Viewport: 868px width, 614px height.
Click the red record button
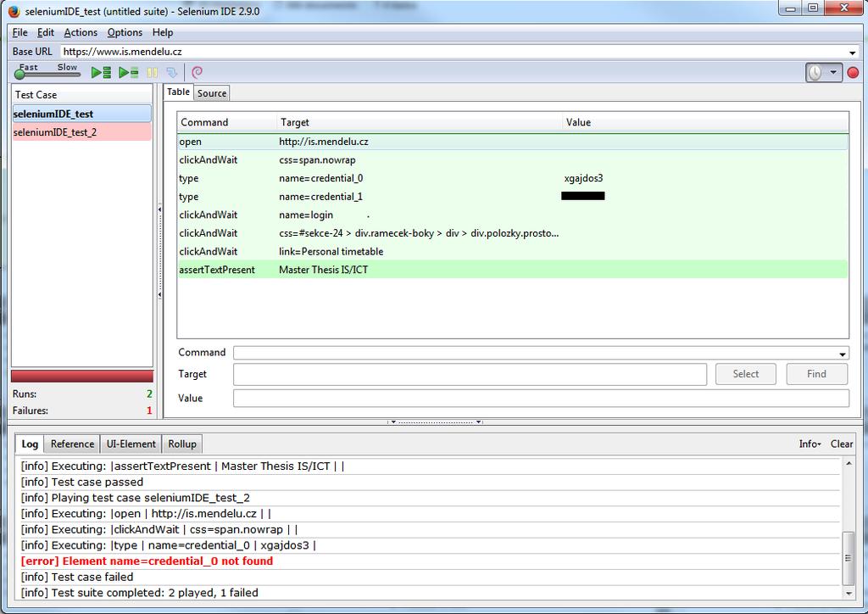[853, 73]
